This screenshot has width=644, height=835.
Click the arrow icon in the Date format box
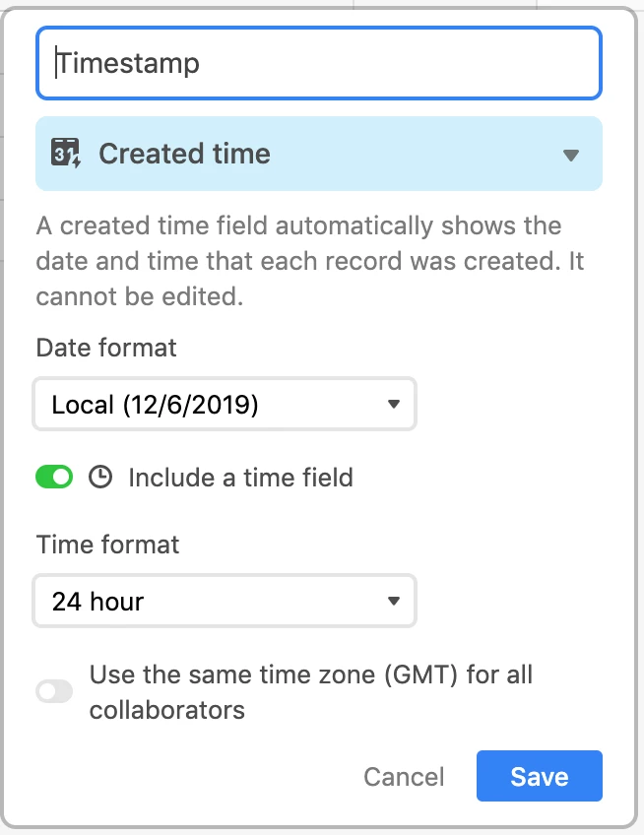[x=394, y=404]
